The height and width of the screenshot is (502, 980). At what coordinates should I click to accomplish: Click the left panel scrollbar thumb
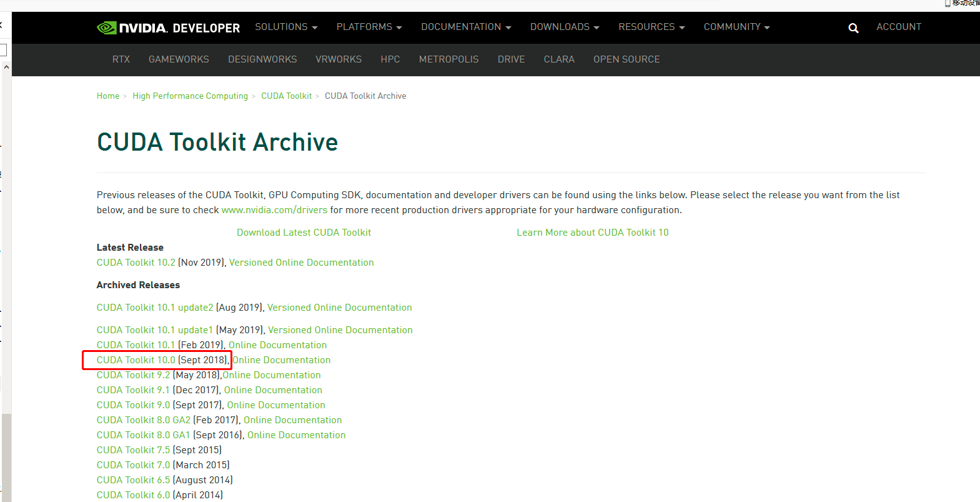pos(6,458)
